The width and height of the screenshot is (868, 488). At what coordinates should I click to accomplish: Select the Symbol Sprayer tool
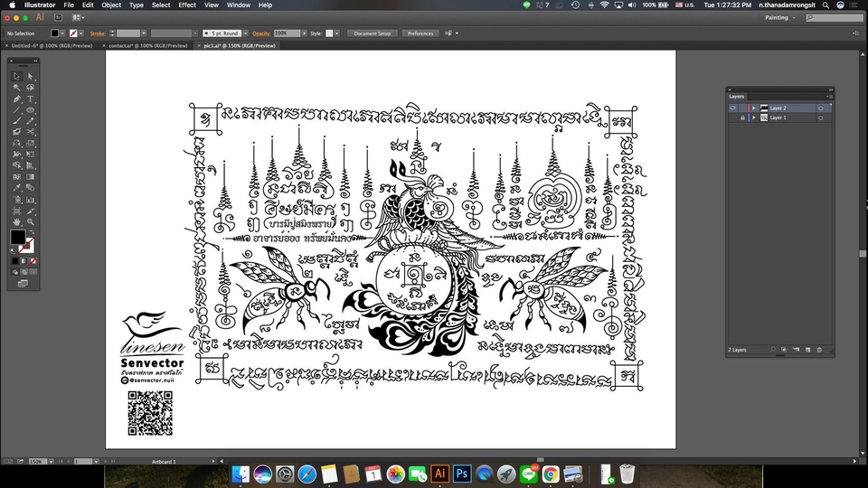(16, 200)
